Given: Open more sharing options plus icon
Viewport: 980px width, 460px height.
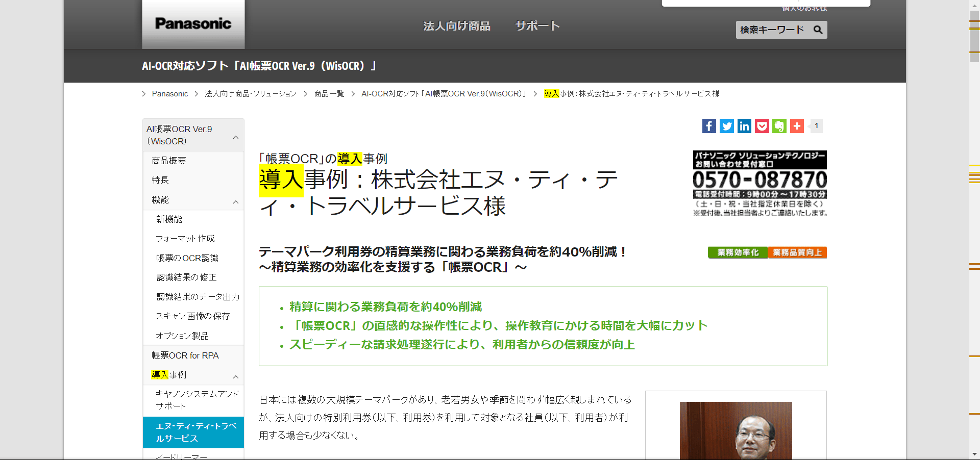Looking at the screenshot, I should click(797, 126).
